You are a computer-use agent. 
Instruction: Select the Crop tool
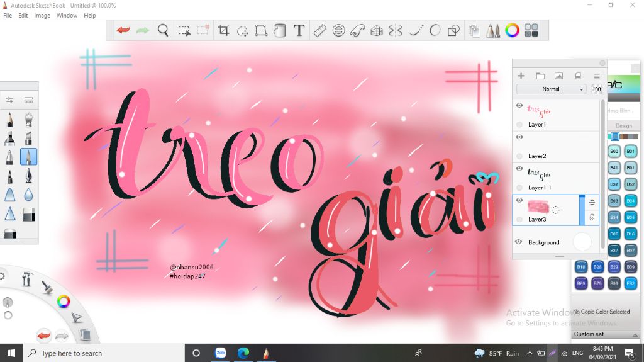[223, 30]
